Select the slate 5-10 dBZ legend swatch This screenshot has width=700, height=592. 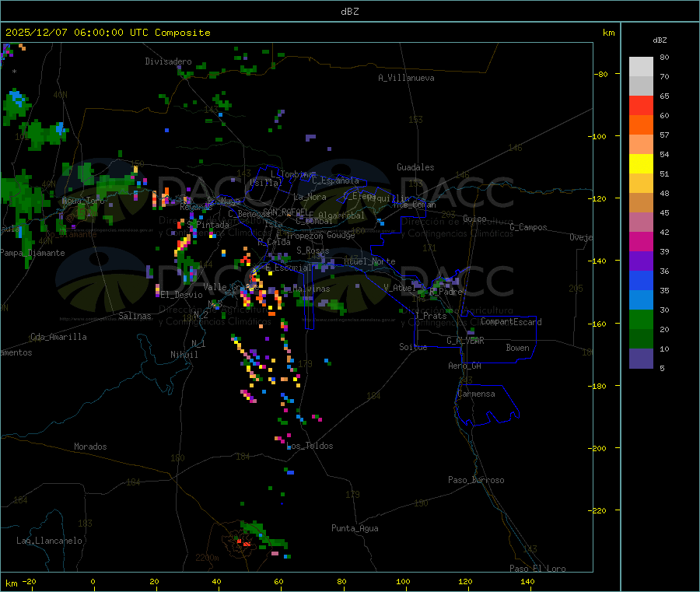[641, 359]
